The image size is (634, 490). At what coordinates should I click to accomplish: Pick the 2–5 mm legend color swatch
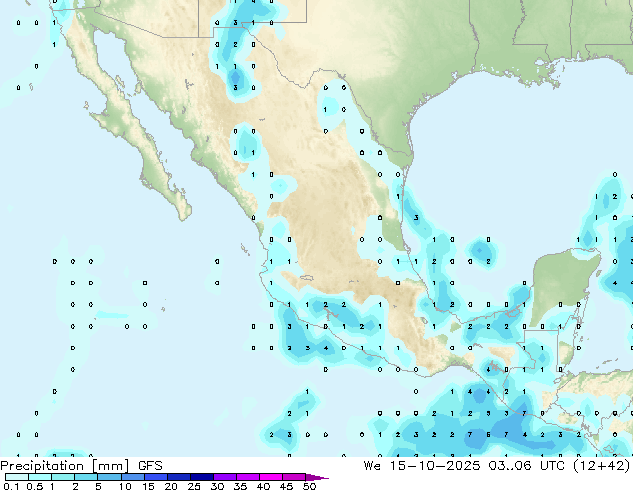86,477
